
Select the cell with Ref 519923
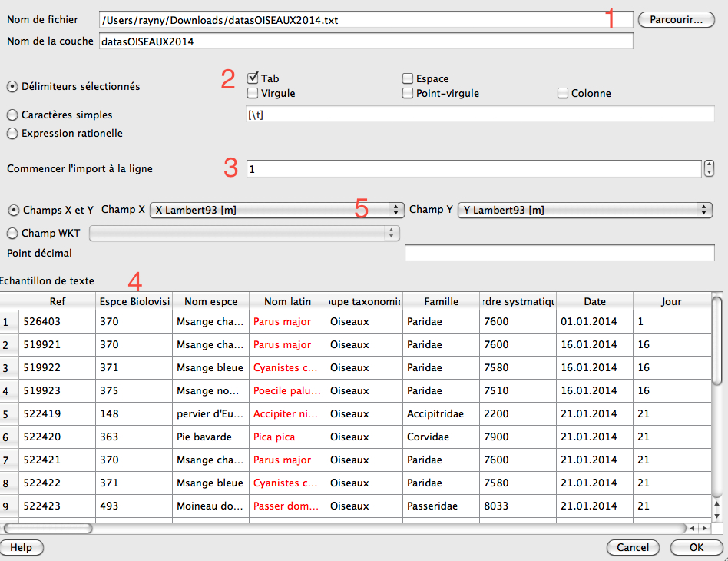(x=57, y=390)
